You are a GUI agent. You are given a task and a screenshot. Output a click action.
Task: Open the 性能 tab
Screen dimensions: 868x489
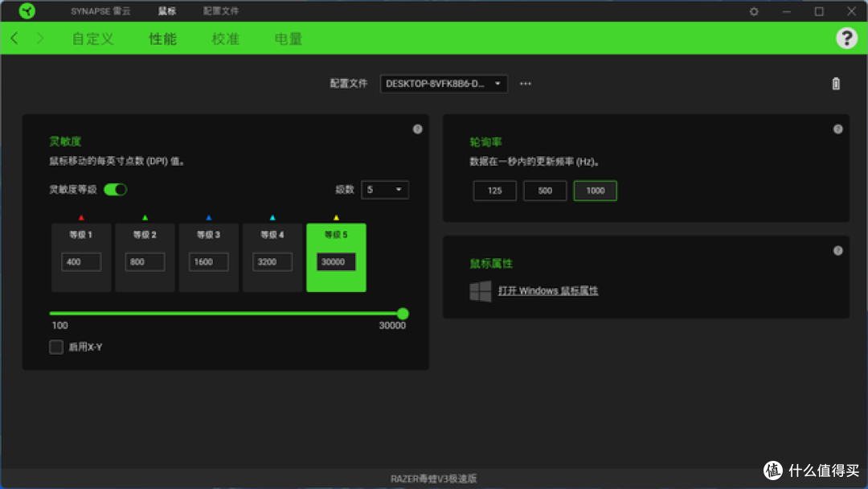[x=162, y=39]
